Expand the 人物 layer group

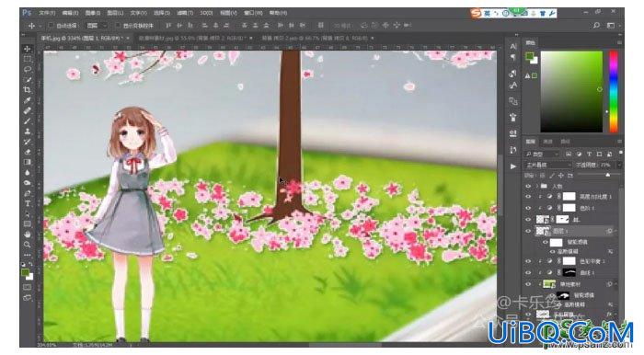pyautogui.click(x=537, y=186)
